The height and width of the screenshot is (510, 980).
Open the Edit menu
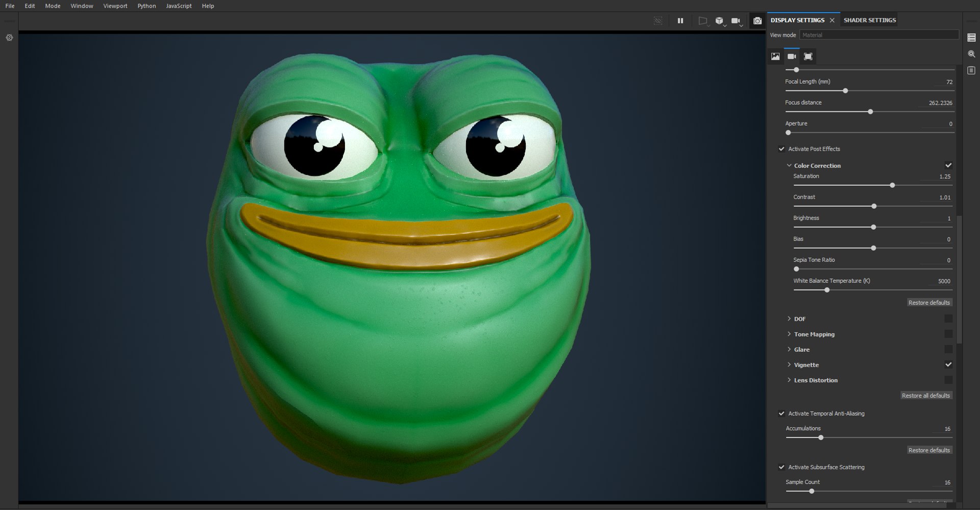click(x=30, y=6)
